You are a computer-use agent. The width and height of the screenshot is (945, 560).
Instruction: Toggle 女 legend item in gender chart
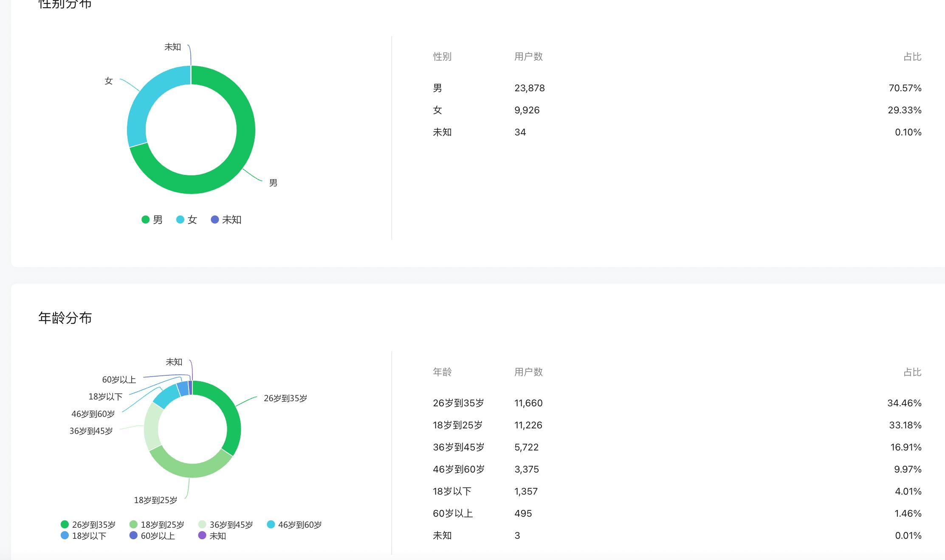click(x=187, y=219)
